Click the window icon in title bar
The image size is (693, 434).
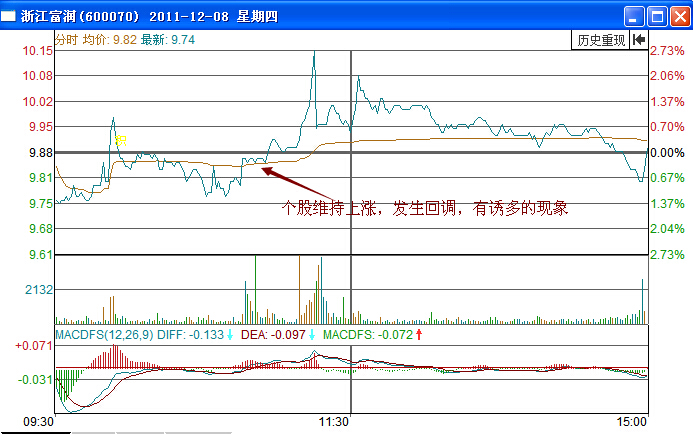(x=11, y=16)
